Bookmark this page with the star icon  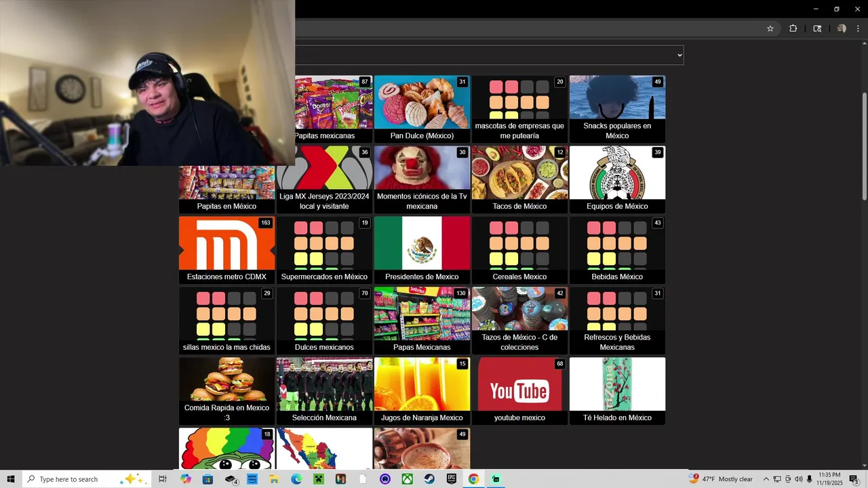[x=770, y=28]
